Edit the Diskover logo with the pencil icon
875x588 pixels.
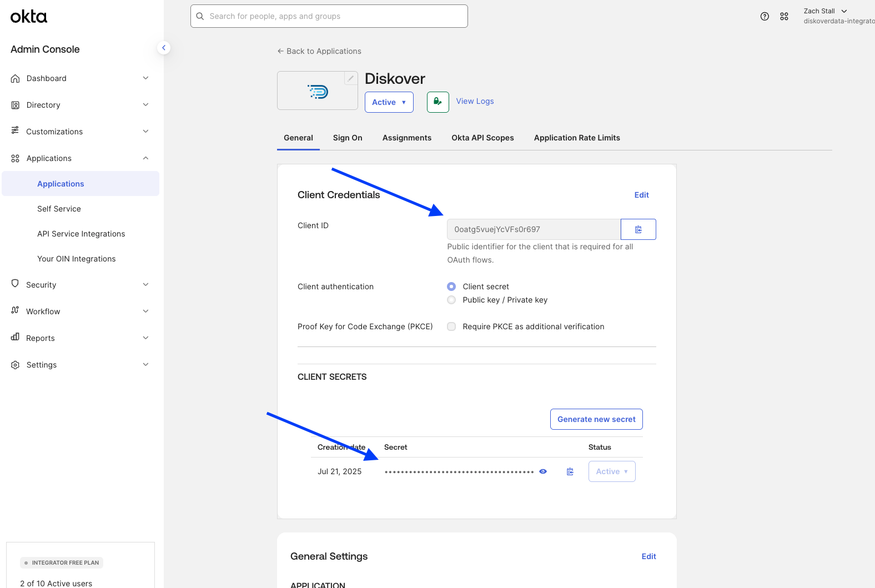(351, 78)
